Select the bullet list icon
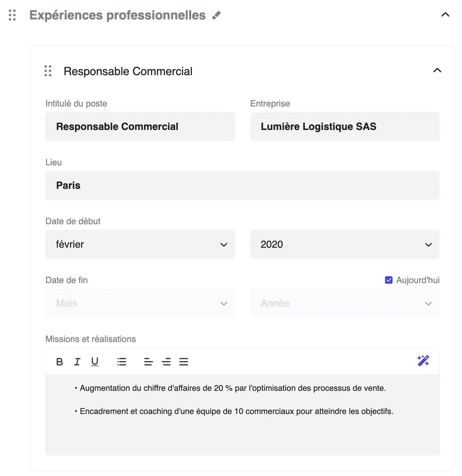This screenshot has width=462, height=476. [121, 362]
